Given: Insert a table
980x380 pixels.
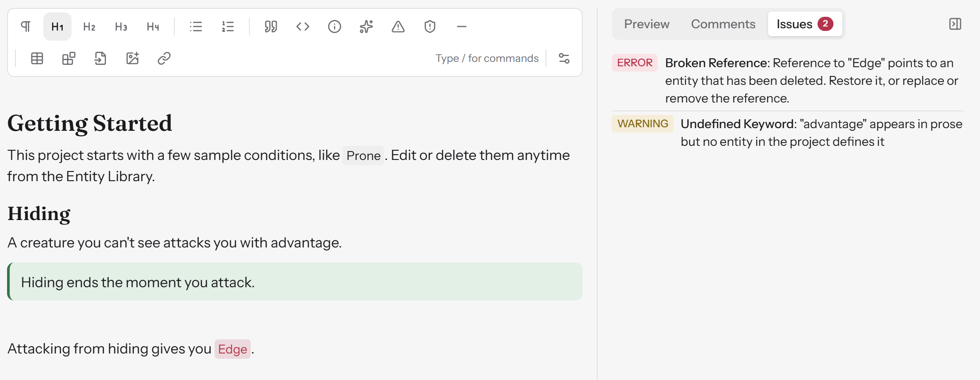Looking at the screenshot, I should 37,58.
